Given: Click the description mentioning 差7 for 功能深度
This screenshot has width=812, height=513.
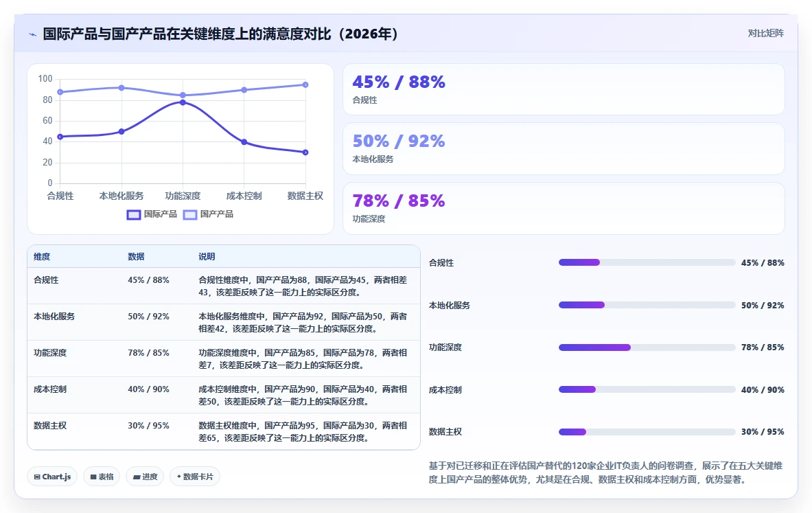Looking at the screenshot, I should pos(303,358).
